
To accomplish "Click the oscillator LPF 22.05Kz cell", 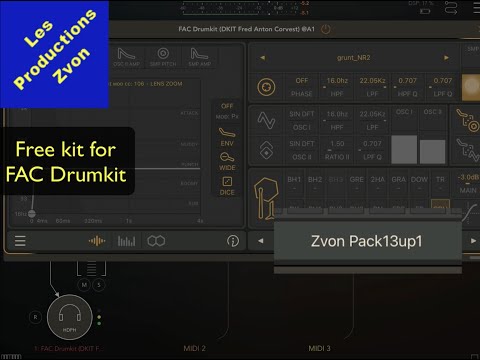I will click(372, 120).
